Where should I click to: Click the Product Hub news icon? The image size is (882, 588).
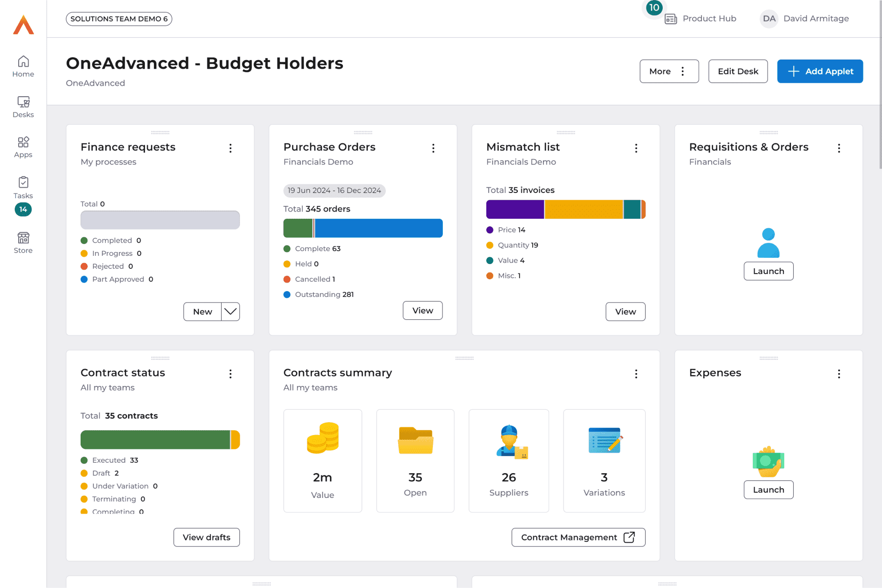coord(671,19)
